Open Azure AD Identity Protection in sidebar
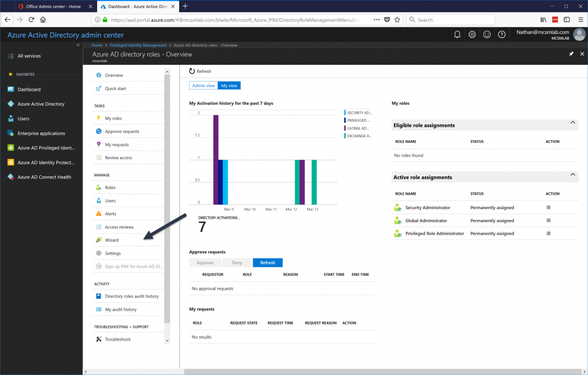 [x=45, y=162]
